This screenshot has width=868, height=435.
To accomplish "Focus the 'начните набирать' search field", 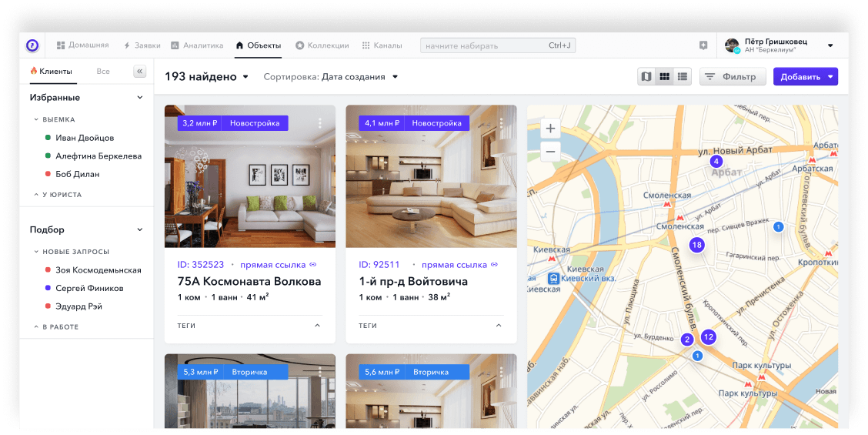I will pyautogui.click(x=498, y=45).
